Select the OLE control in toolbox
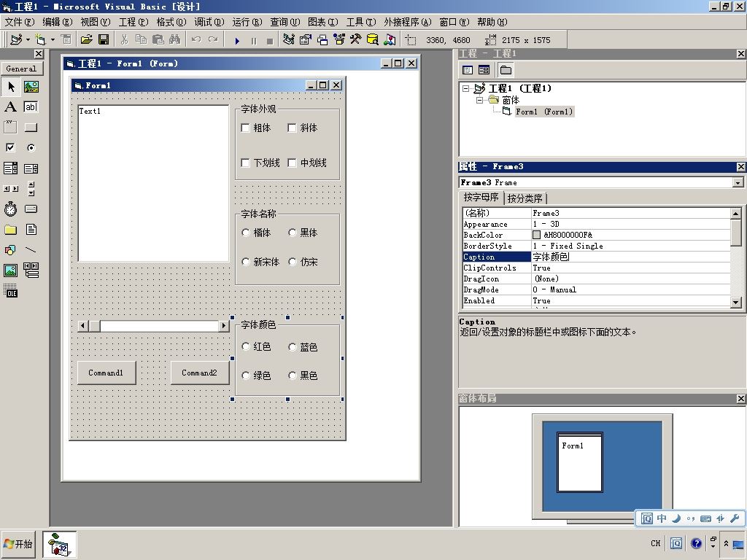The height and width of the screenshot is (560, 747). click(x=10, y=290)
